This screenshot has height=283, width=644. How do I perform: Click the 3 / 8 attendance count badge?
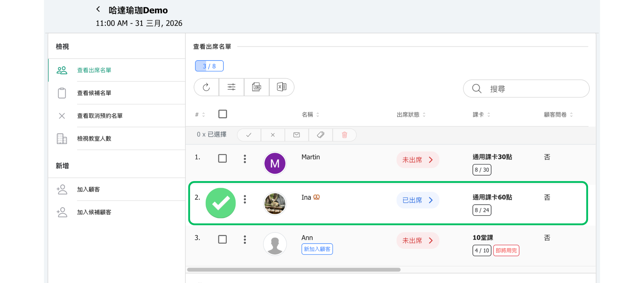point(209,66)
